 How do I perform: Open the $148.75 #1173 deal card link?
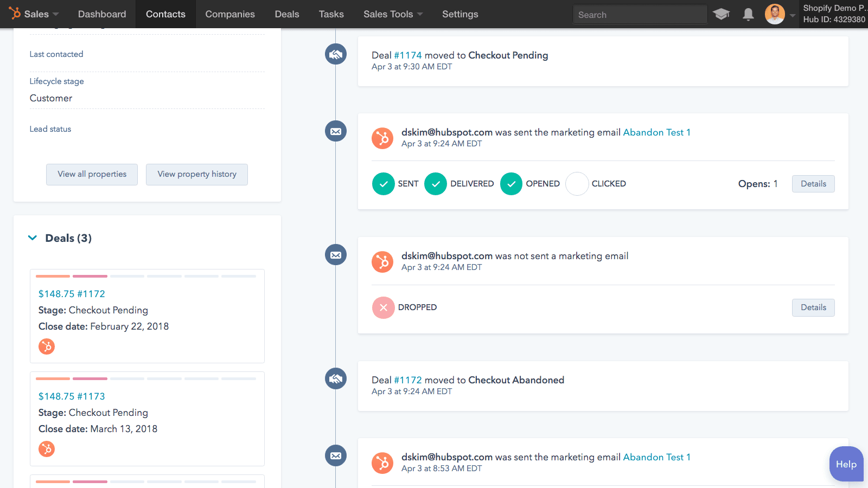tap(72, 396)
